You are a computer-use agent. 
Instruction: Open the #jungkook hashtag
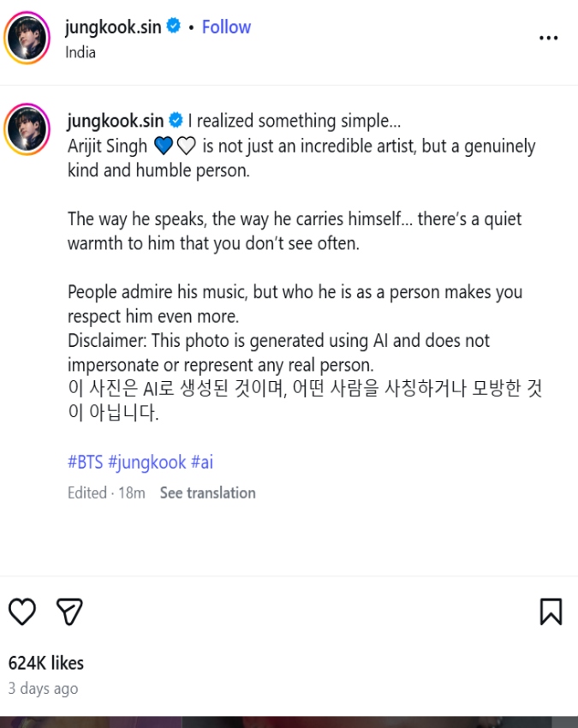tap(146, 462)
